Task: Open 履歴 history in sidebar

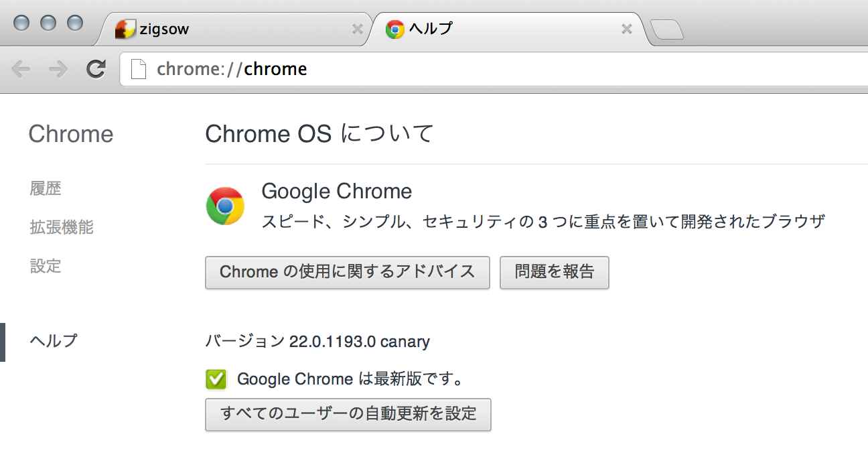Action: coord(46,189)
